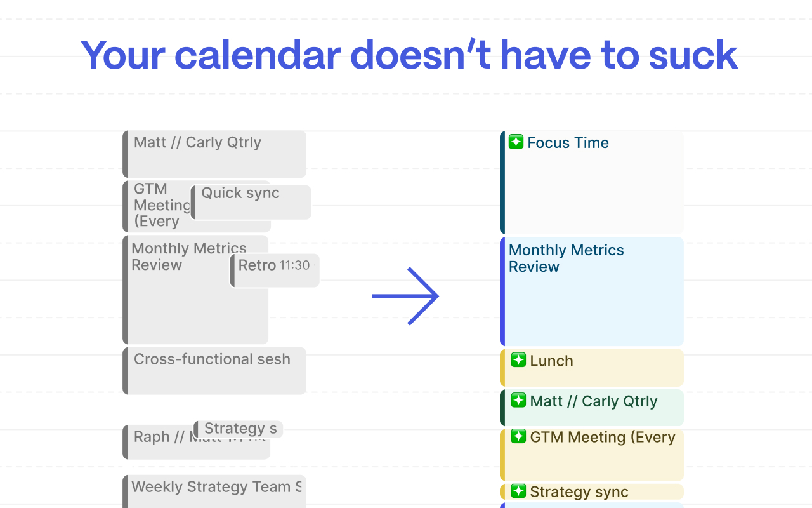Click the sparkle icon on GTM Meeting event
This screenshot has width=812, height=508.
[518, 436]
